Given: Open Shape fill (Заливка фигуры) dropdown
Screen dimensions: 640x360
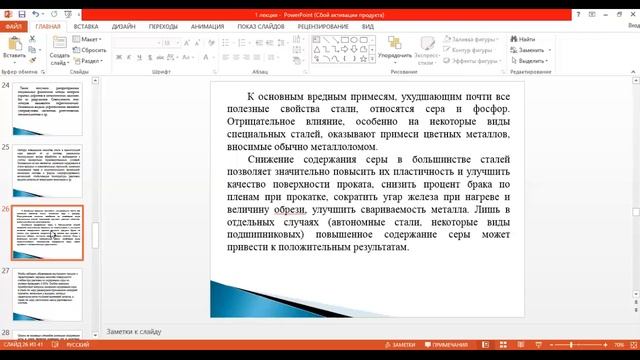Looking at the screenshot, I should coord(472,39).
